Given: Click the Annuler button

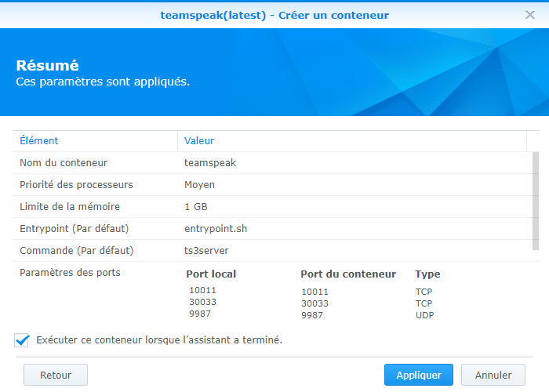Looking at the screenshot, I should tap(493, 376).
